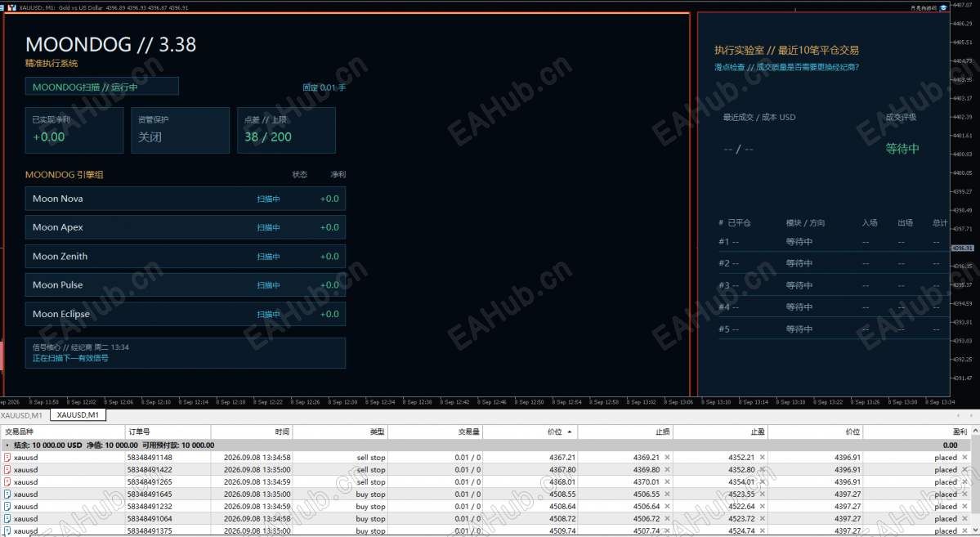This screenshot has width=980, height=537.
Task: Switch to the inactive XAUUSD,M1 chart tab
Action: [x=22, y=415]
